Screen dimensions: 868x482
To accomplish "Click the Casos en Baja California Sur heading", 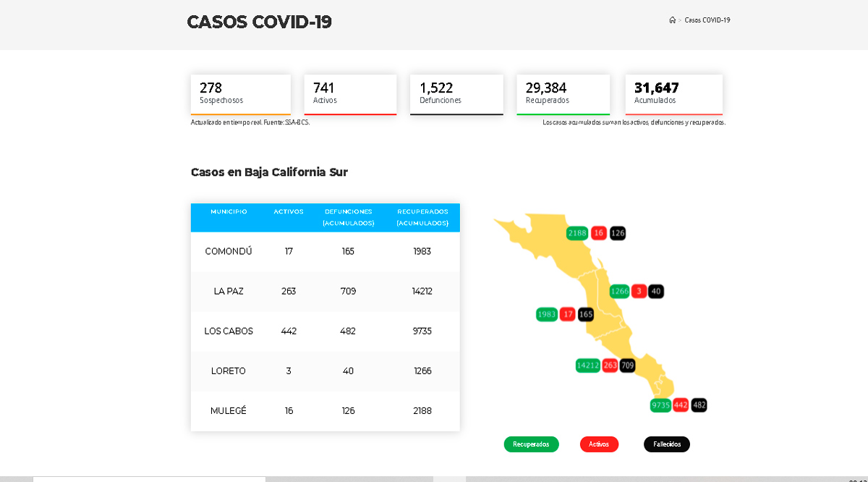I will pos(269,172).
